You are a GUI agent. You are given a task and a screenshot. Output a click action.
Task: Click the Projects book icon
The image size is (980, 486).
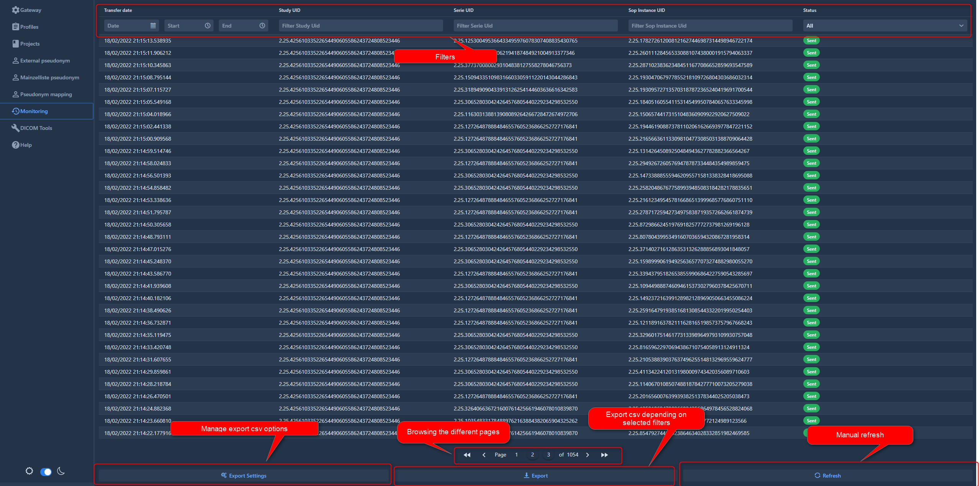15,44
